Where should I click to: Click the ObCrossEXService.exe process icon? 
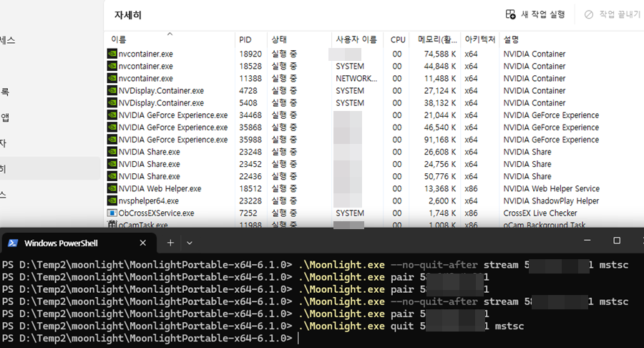click(112, 213)
